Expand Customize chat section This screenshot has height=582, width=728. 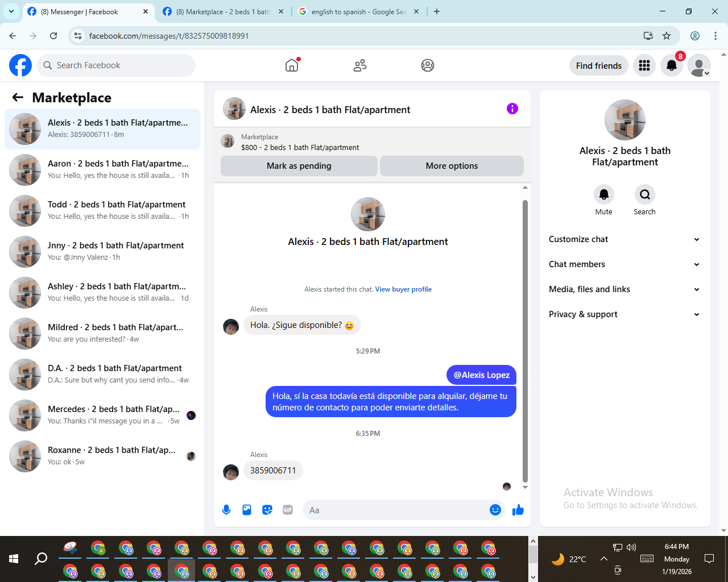coord(625,239)
